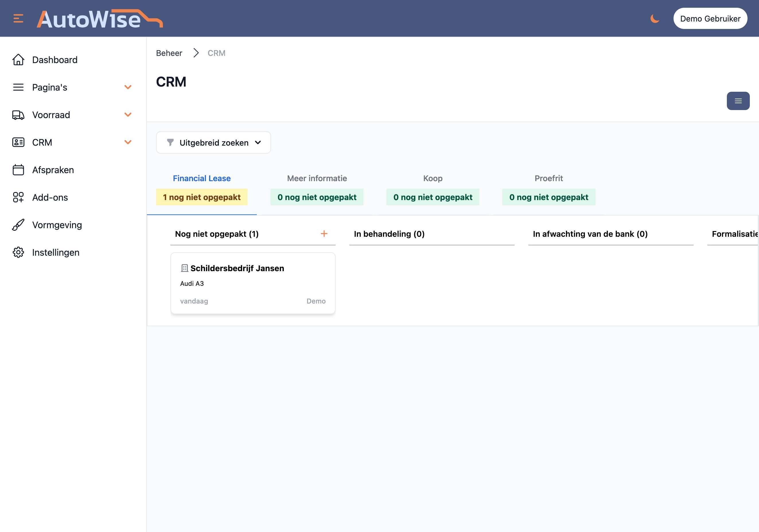Click the Voorraad truck icon
Viewport: 759px width, 532px height.
(x=18, y=115)
